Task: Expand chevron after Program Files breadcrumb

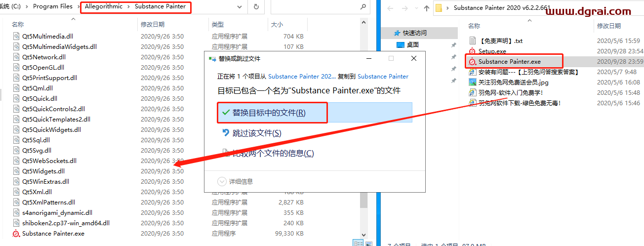Action: tap(78, 7)
